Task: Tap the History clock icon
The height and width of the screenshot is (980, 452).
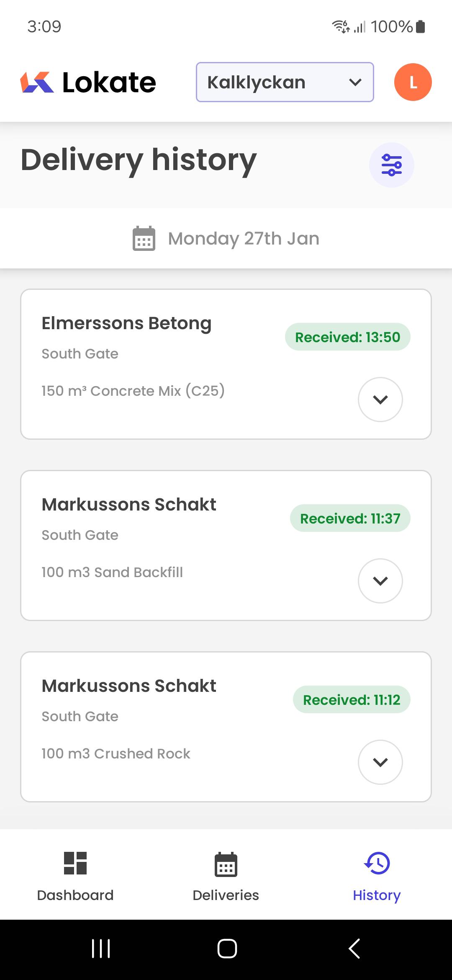Action: click(377, 863)
